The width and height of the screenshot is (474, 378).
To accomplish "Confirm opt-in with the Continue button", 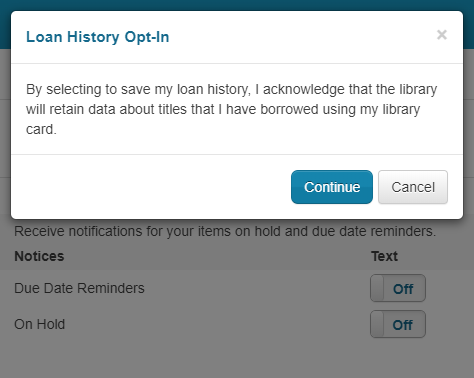I will [x=332, y=187].
